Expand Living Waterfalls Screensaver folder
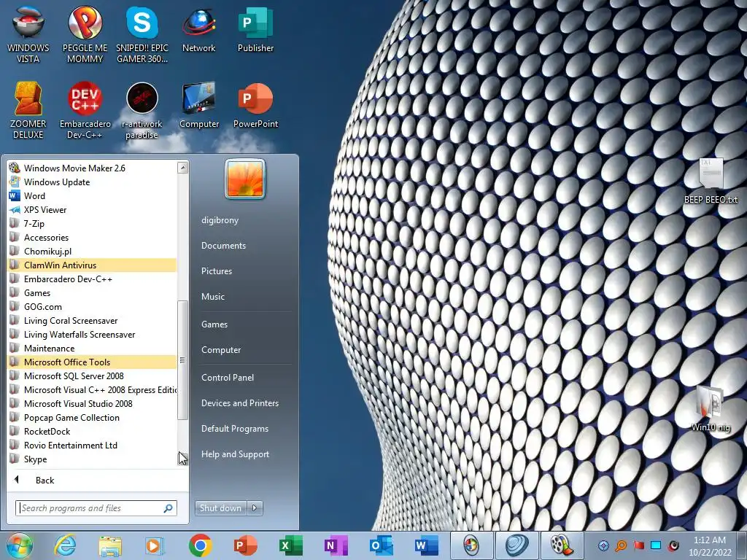 point(93,334)
